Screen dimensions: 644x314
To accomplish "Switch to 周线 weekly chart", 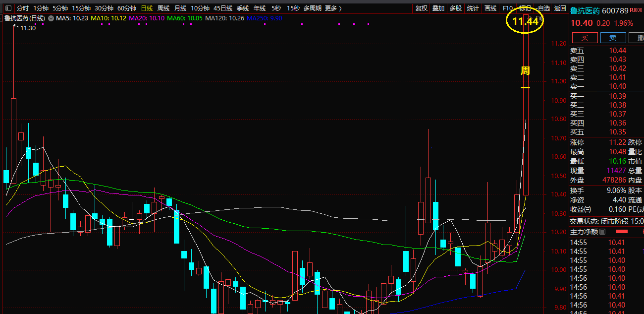I will tap(163, 8).
